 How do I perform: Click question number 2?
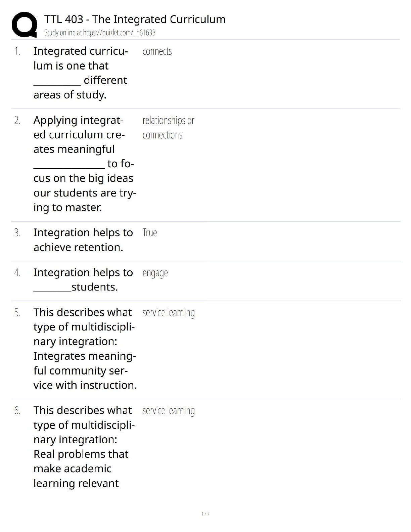[17, 120]
